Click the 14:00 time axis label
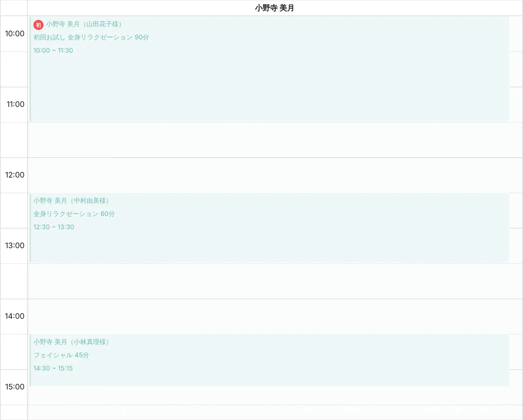The width and height of the screenshot is (523, 420). click(15, 316)
